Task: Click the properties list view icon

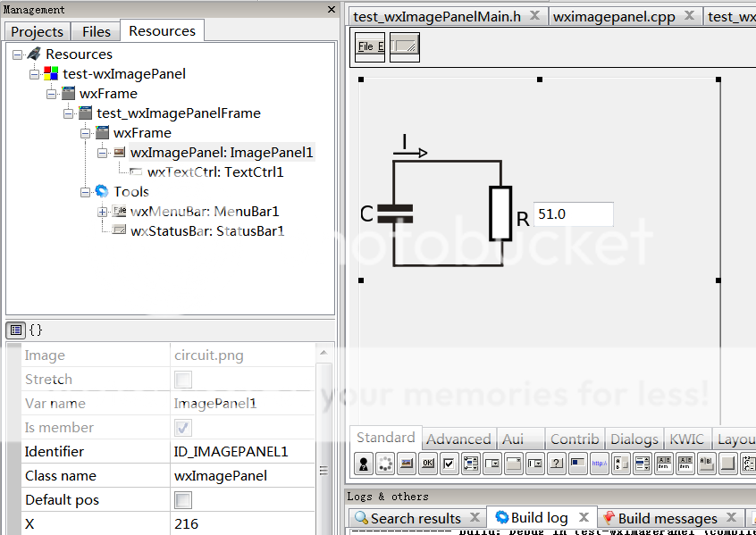Action: click(x=16, y=330)
